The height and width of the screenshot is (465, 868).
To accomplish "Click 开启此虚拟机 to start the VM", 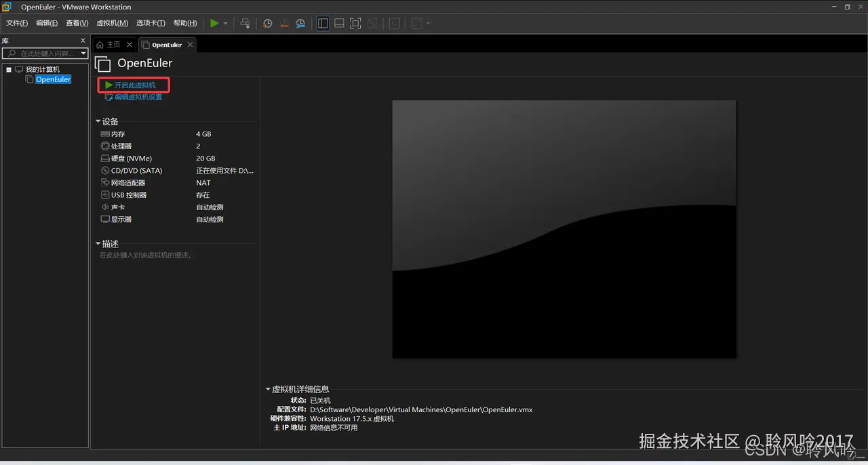I will click(134, 85).
